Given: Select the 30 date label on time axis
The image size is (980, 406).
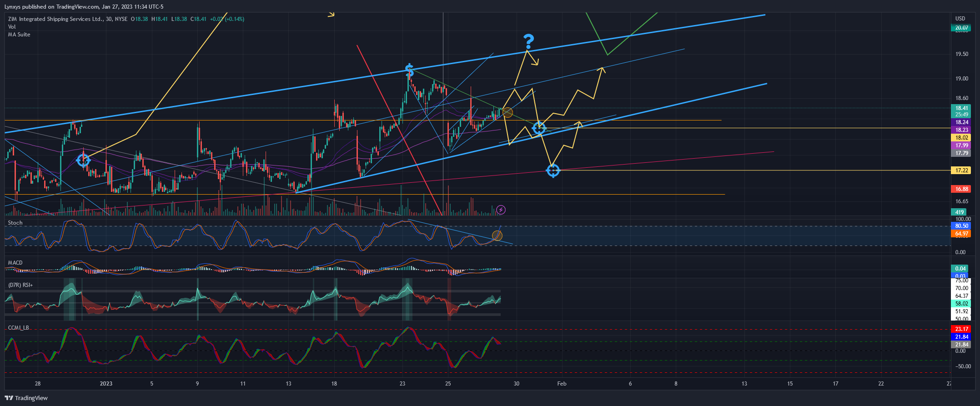Looking at the screenshot, I should tap(517, 384).
